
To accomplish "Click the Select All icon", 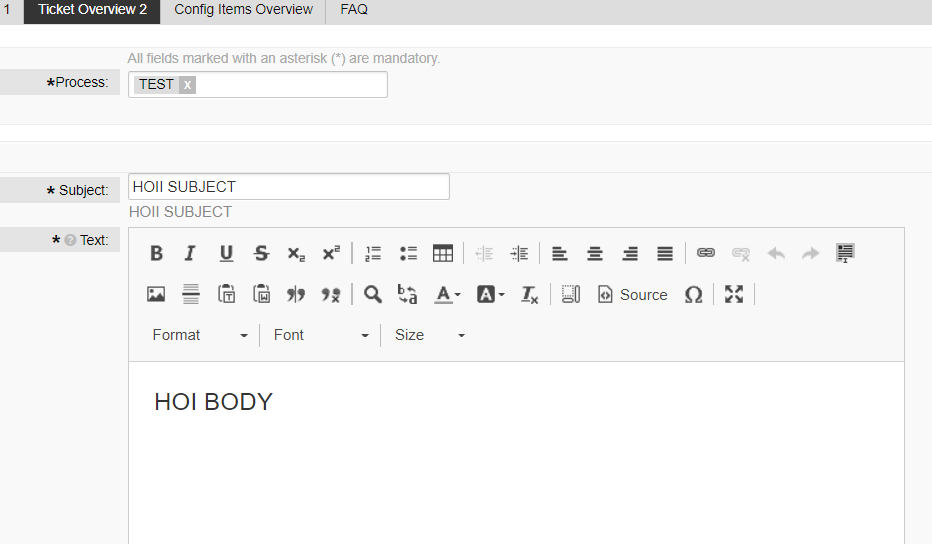I will click(845, 253).
